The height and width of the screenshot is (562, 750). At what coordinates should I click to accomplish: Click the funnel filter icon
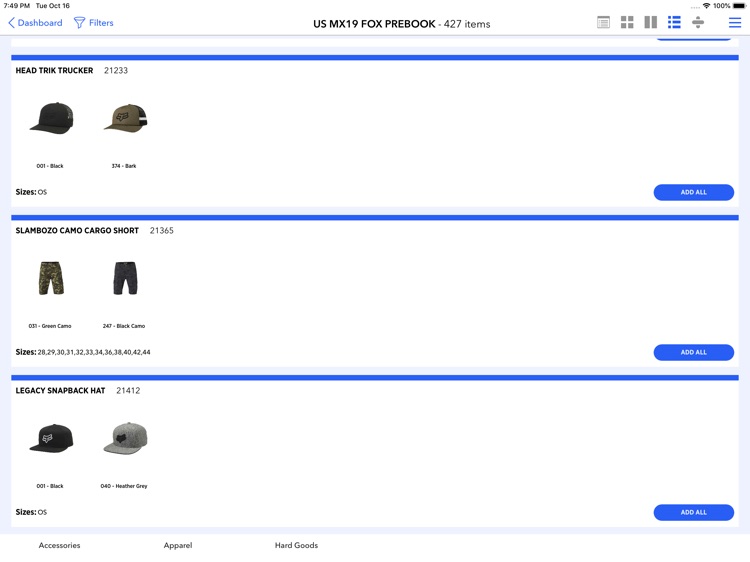click(79, 23)
